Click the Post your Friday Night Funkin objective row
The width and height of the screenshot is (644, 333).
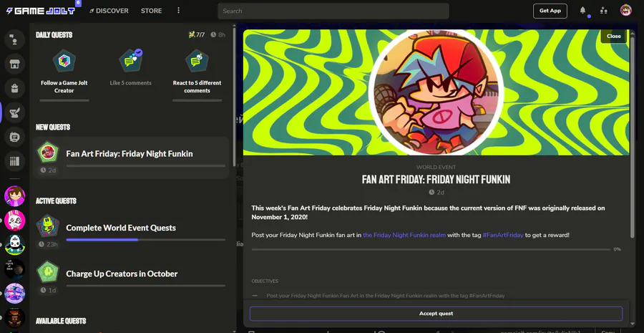click(379, 296)
